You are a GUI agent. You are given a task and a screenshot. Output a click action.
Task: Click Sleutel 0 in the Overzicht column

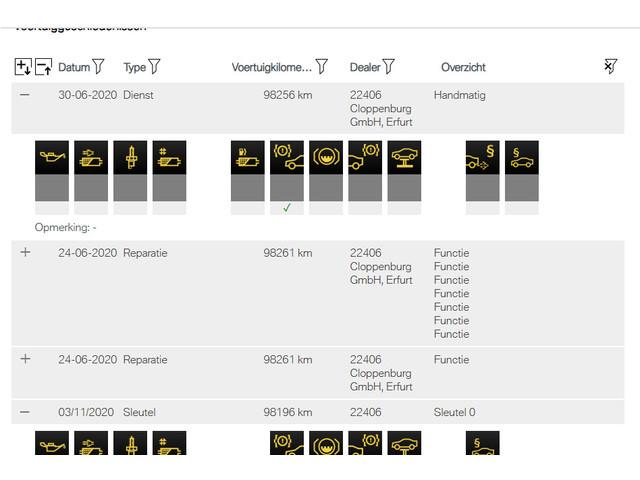(x=454, y=412)
